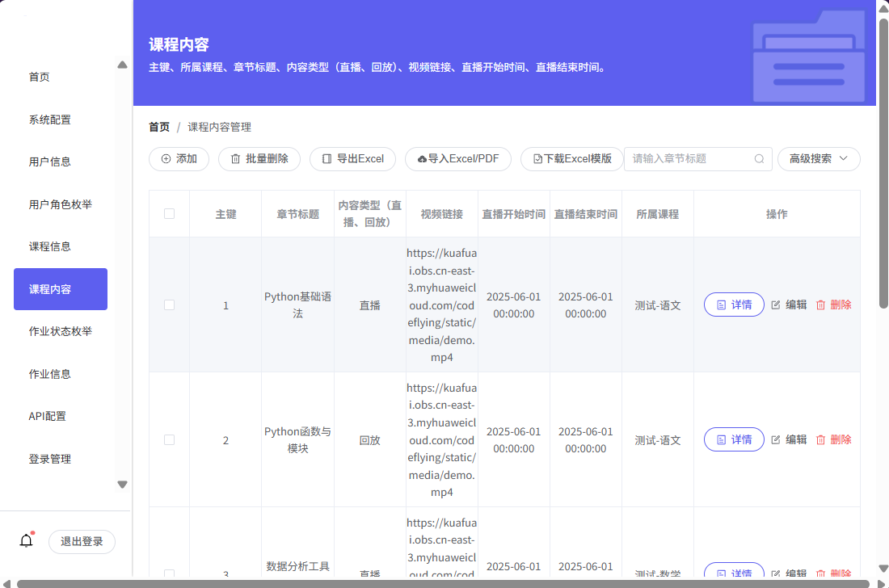This screenshot has height=588, width=889.
Task: Click the magnifier search icon in chapter field
Action: pyautogui.click(x=759, y=159)
